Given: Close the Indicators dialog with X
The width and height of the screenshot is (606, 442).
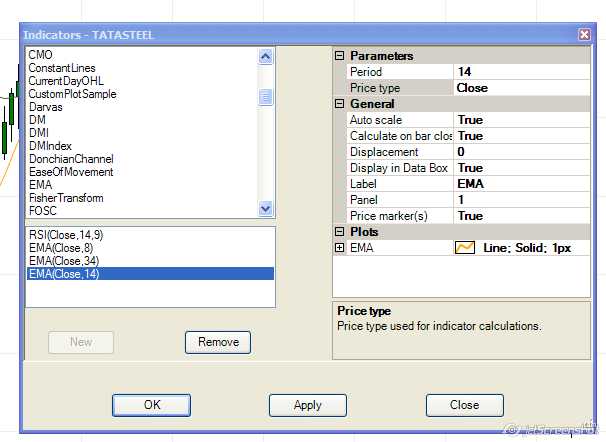Looking at the screenshot, I should click(x=584, y=34).
